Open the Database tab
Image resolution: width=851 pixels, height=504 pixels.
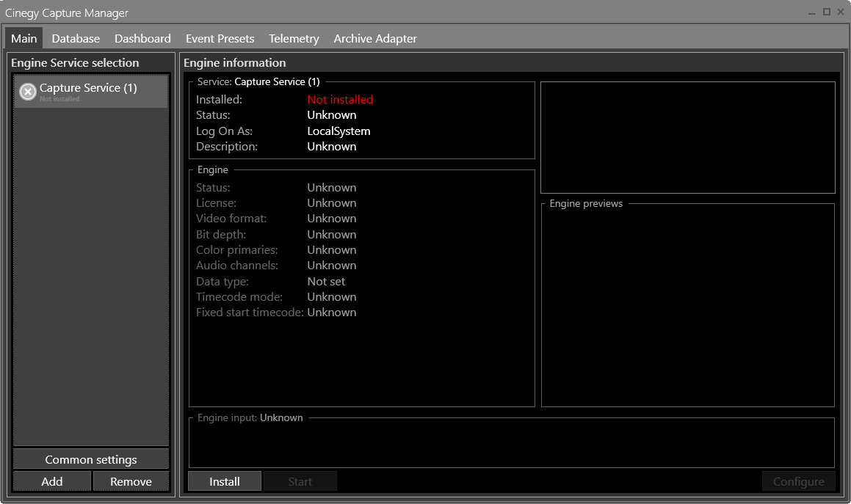coord(76,39)
